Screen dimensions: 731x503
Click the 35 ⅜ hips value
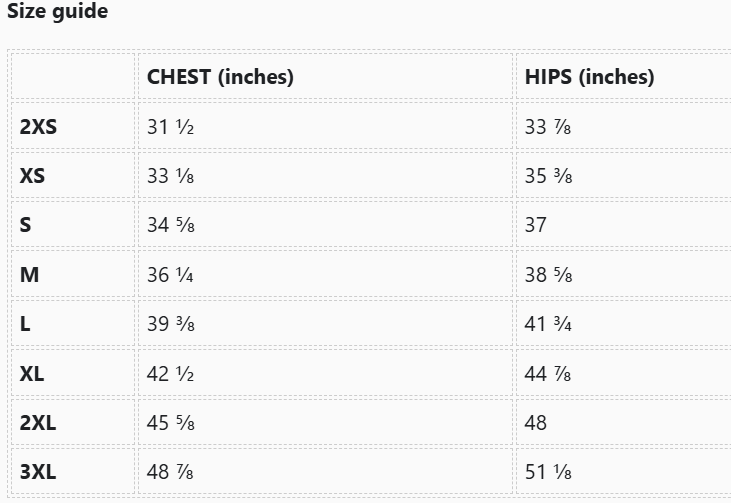click(x=548, y=176)
